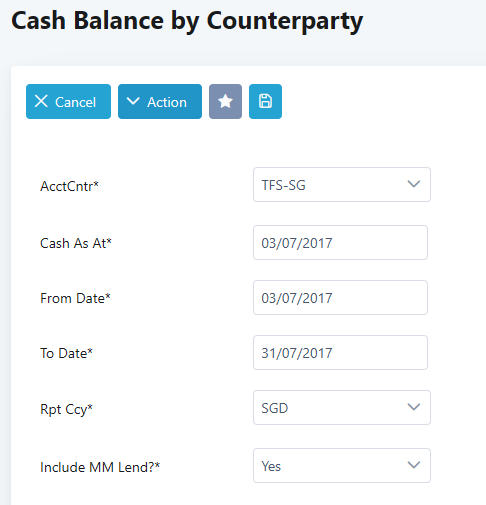This screenshot has height=505, width=486.
Task: Focus the To Date field showing 31/07/2017
Action: pos(340,353)
